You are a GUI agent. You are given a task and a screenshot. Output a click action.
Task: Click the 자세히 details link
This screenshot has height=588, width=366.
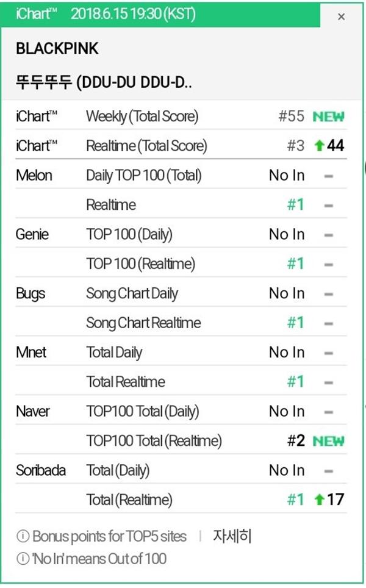[x=232, y=537]
